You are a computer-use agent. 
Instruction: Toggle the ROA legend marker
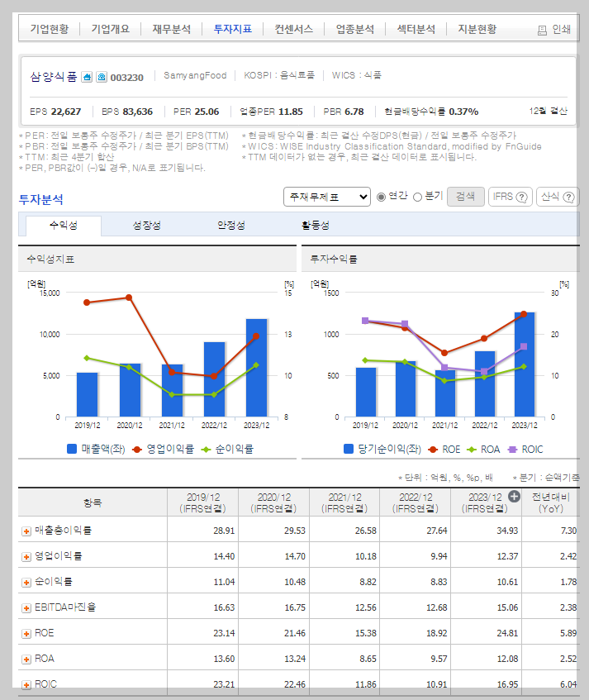(x=471, y=450)
